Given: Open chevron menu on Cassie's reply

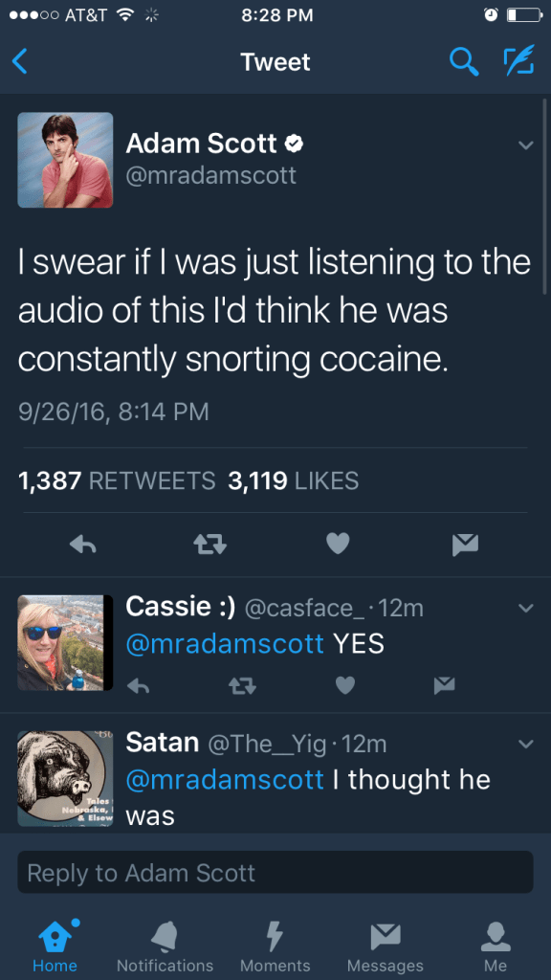Looking at the screenshot, I should point(526,608).
